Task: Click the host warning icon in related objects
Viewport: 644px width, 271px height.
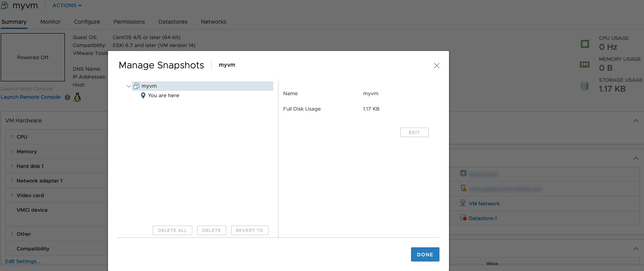Action: tap(464, 188)
